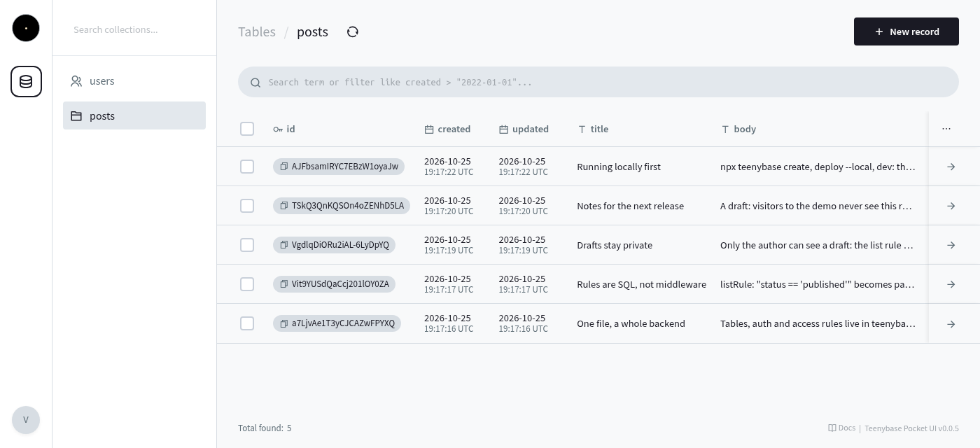
Task: Refresh the posts table
Action: click(353, 31)
